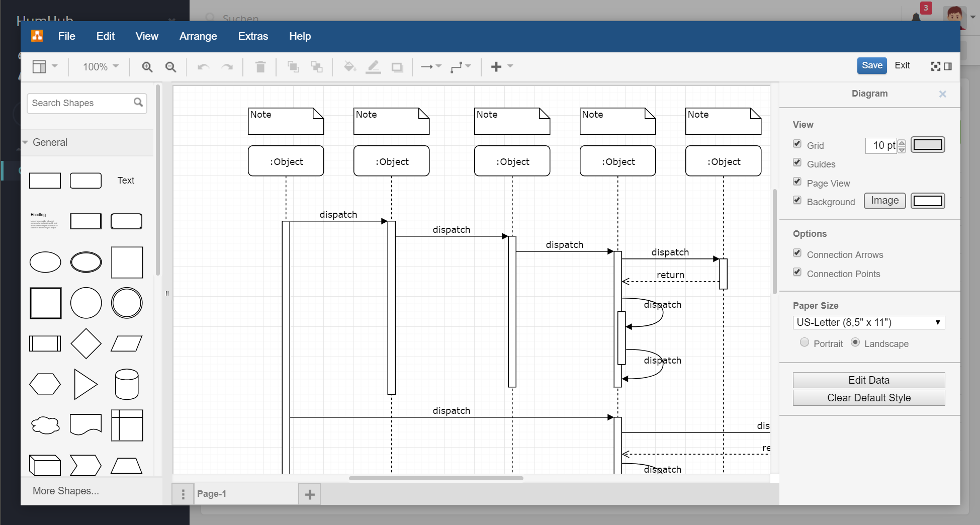
Task: Select the cylinder shape in palette
Action: pos(126,384)
